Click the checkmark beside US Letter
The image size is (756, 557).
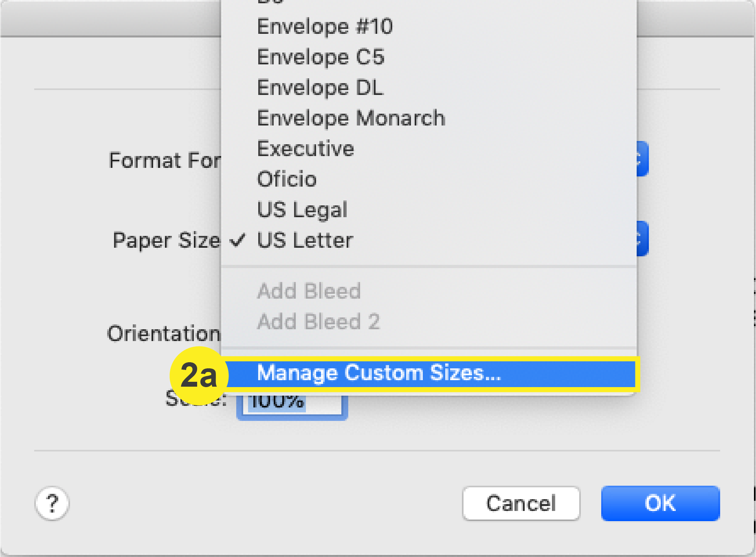(239, 240)
